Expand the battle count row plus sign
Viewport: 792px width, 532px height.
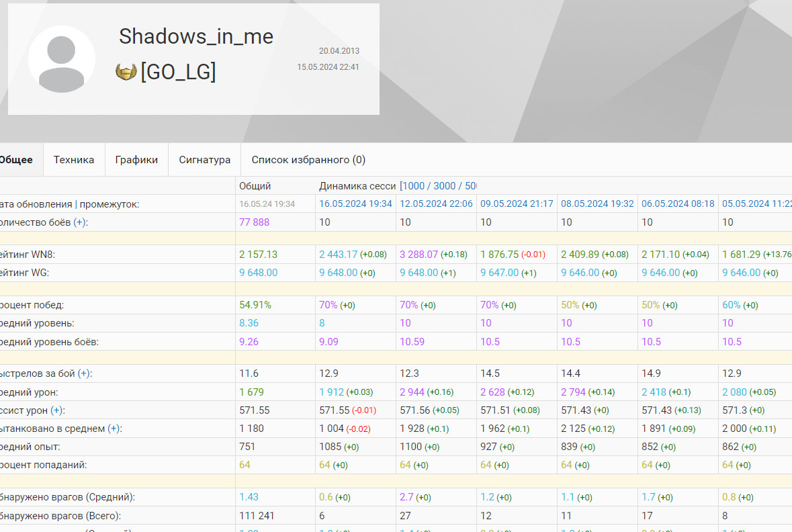pos(79,222)
